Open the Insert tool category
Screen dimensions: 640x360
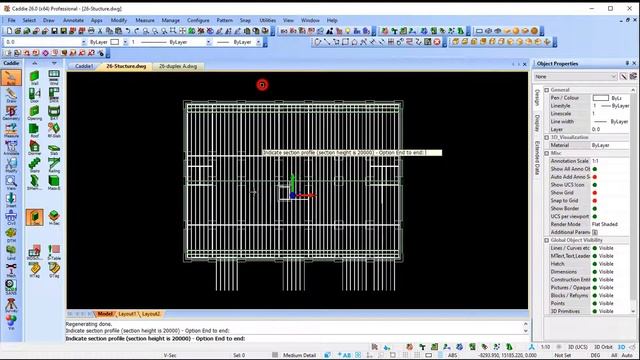tap(11, 200)
